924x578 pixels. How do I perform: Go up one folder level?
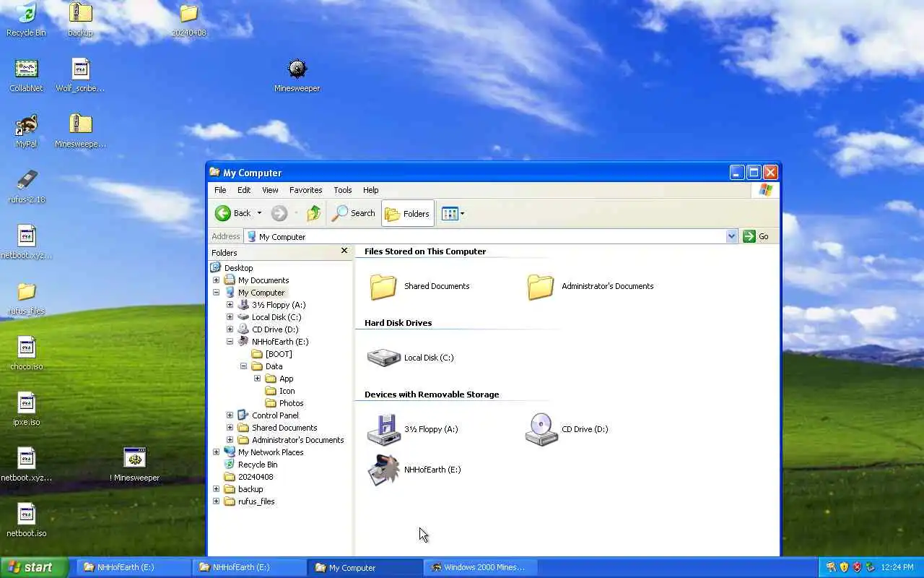[x=313, y=213]
